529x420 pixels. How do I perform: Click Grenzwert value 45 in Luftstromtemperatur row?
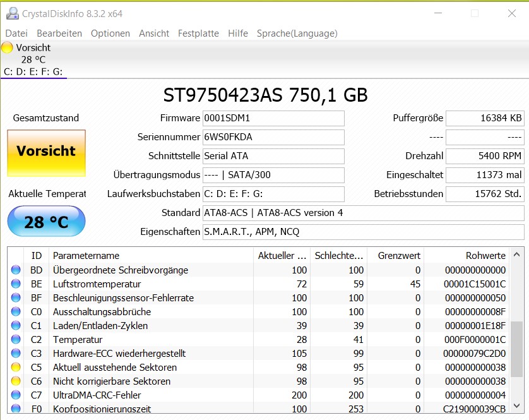[415, 284]
